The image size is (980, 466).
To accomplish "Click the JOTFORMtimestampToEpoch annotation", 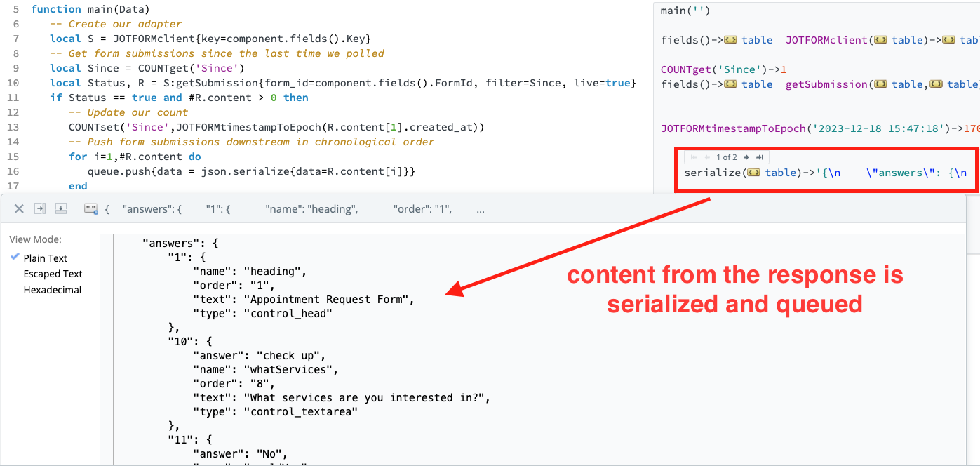I will coord(819,128).
